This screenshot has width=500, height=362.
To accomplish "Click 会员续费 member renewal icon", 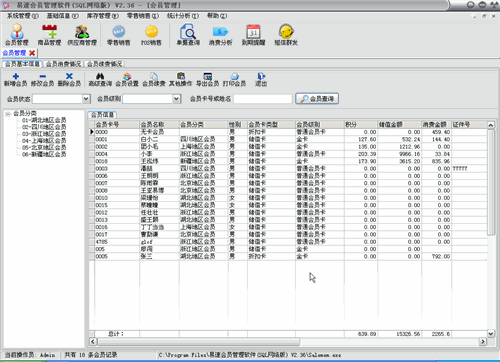I will coord(154,80).
